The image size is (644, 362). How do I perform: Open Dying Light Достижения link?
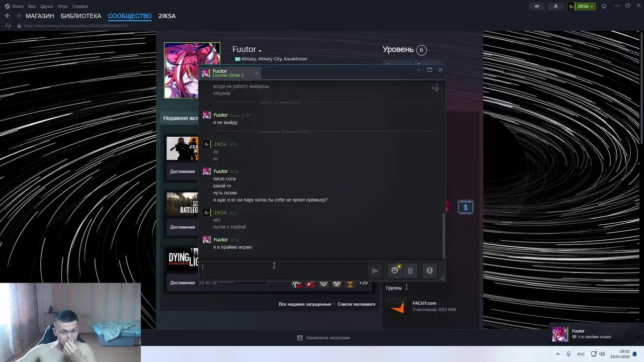tap(182, 283)
